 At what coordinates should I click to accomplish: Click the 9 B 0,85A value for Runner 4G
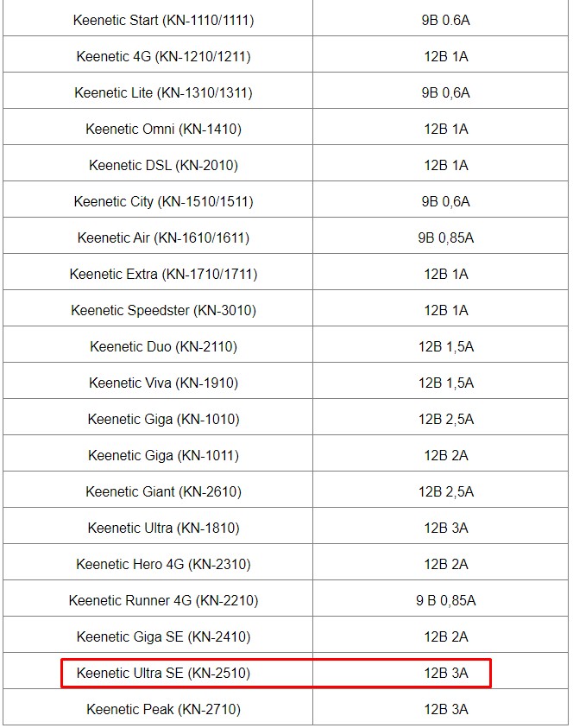click(x=445, y=600)
